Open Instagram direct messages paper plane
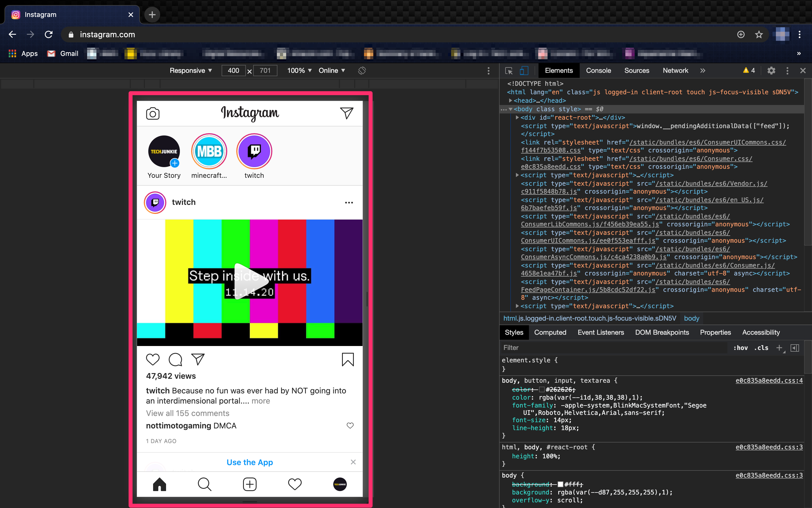 click(x=347, y=113)
